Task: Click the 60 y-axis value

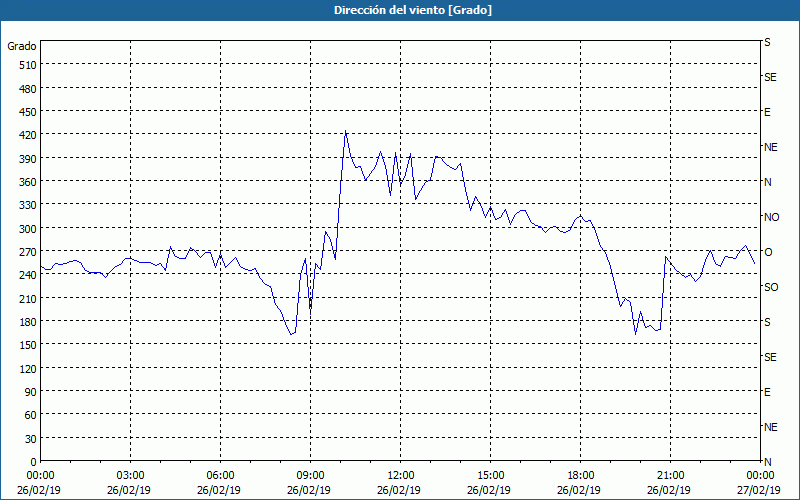Action: tap(31, 415)
